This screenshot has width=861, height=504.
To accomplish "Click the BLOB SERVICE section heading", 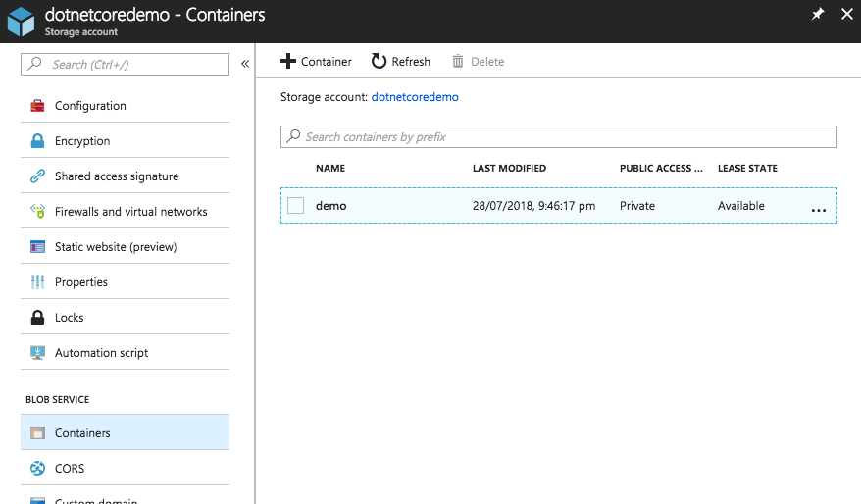I will 57,400.
